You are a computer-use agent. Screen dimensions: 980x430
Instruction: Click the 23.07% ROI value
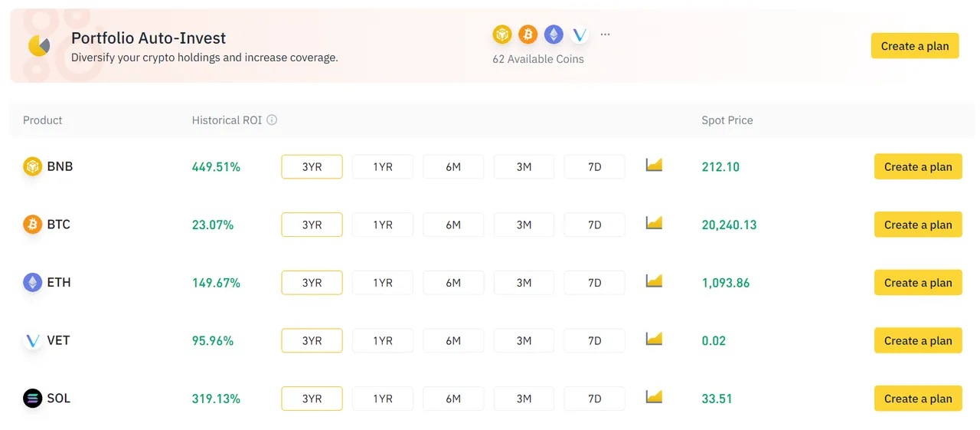coord(213,225)
